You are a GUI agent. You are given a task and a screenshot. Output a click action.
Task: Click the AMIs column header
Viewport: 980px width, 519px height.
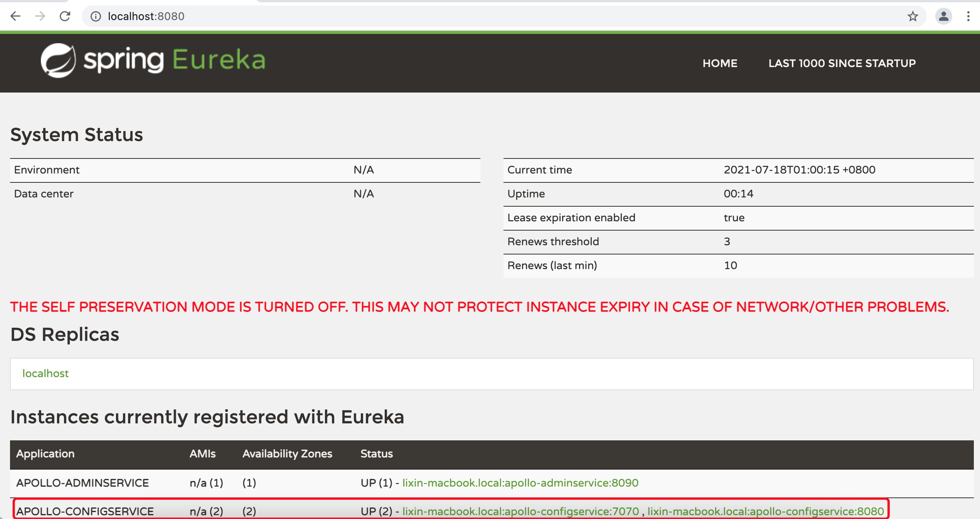[x=202, y=454]
